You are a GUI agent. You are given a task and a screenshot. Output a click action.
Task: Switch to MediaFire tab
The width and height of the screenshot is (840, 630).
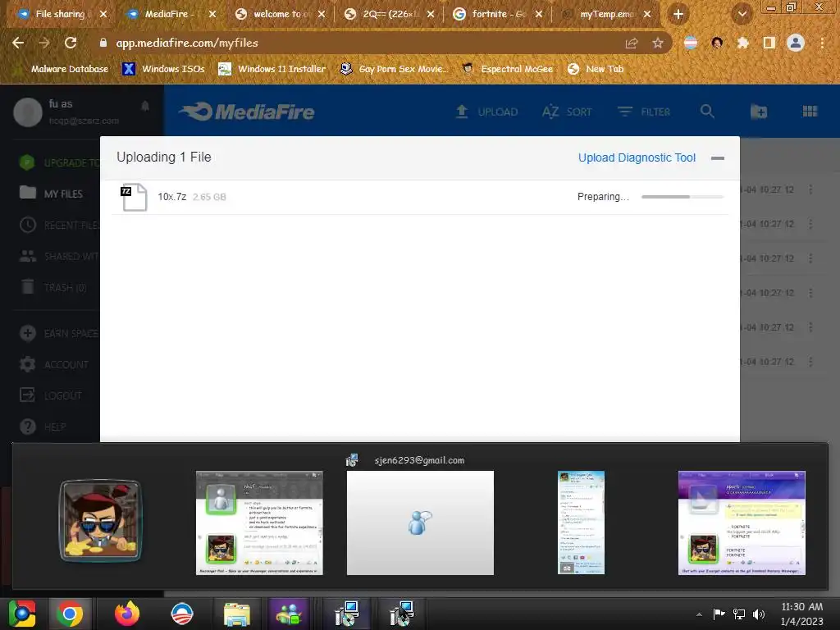171,15
